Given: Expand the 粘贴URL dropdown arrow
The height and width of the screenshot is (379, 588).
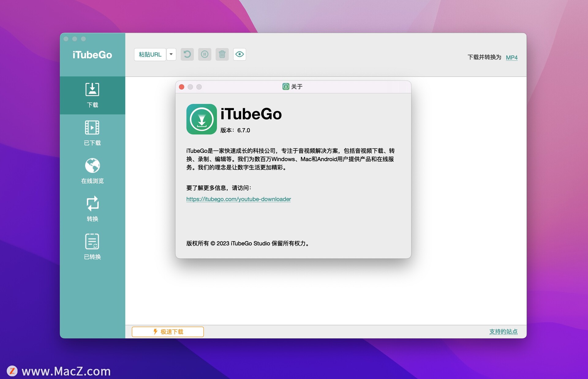Looking at the screenshot, I should click(x=171, y=55).
